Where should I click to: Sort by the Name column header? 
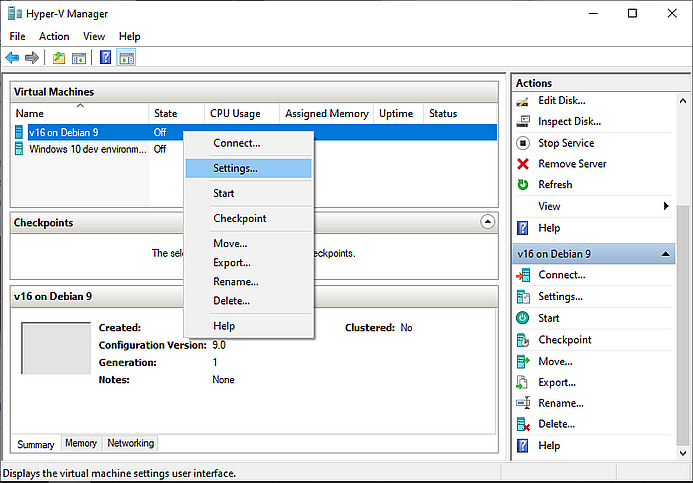click(x=80, y=114)
